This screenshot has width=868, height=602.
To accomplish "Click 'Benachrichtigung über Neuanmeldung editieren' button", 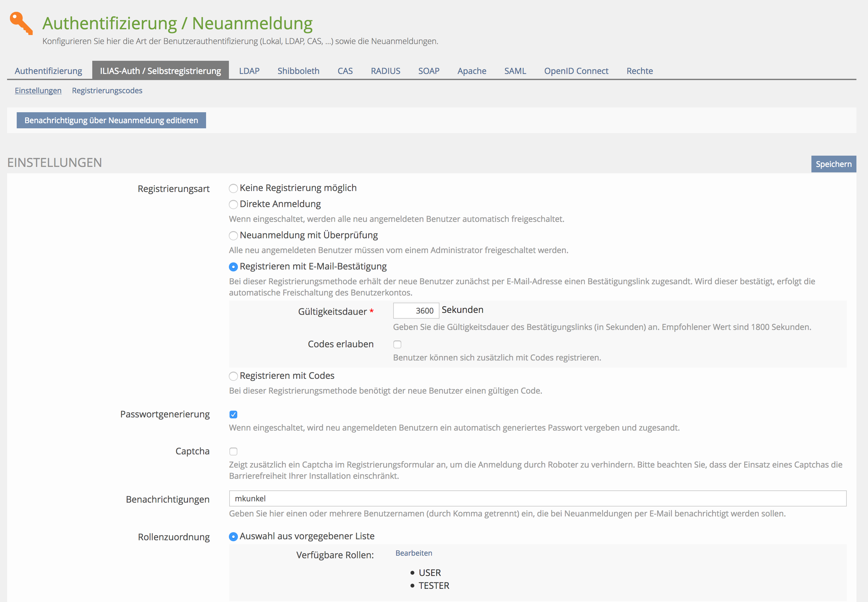I will coord(111,120).
